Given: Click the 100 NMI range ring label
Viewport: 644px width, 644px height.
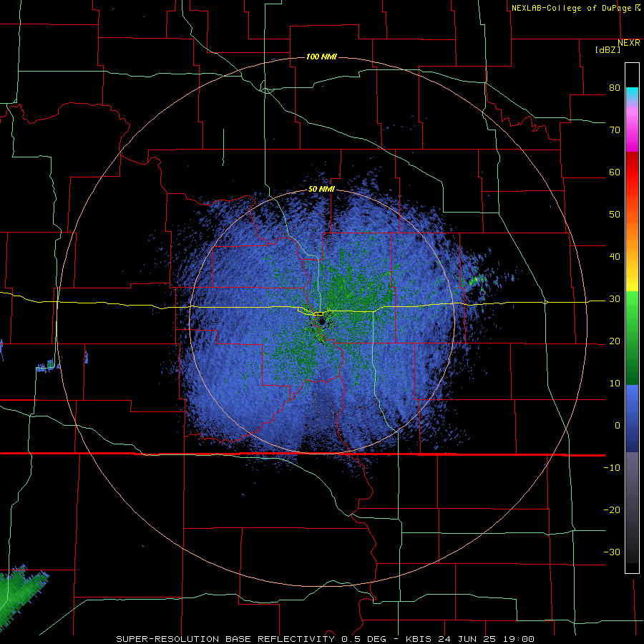Looking at the screenshot, I should (321, 57).
